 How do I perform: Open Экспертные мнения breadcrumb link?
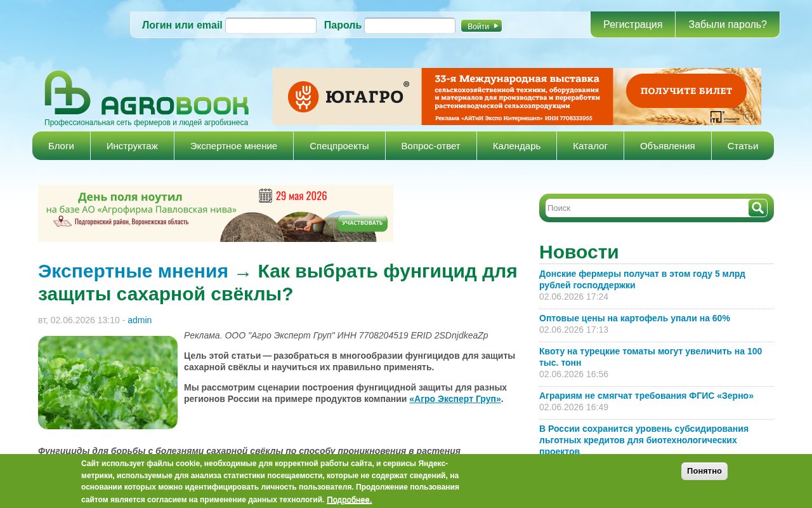point(133,271)
